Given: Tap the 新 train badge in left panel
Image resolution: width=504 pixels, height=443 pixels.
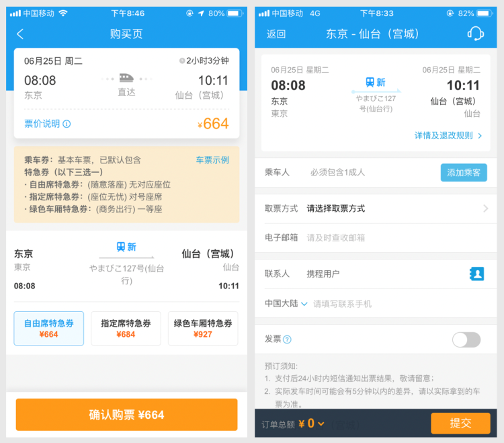Looking at the screenshot, I should pyautogui.click(x=126, y=247).
